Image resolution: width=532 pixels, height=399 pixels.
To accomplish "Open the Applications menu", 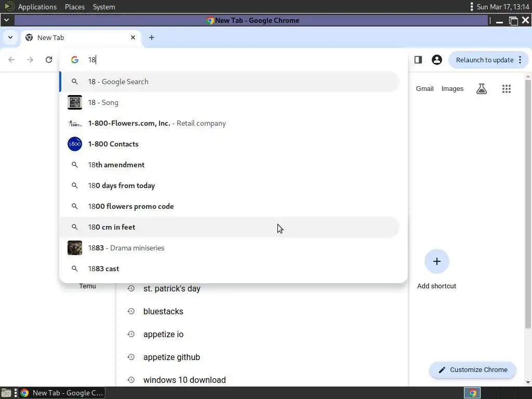I will tap(37, 7).
